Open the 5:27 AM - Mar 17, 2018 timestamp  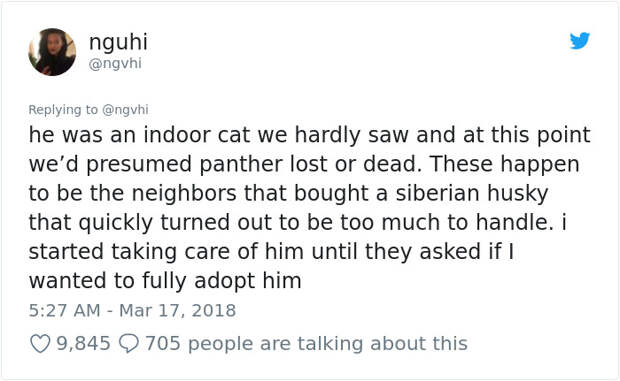[132, 311]
